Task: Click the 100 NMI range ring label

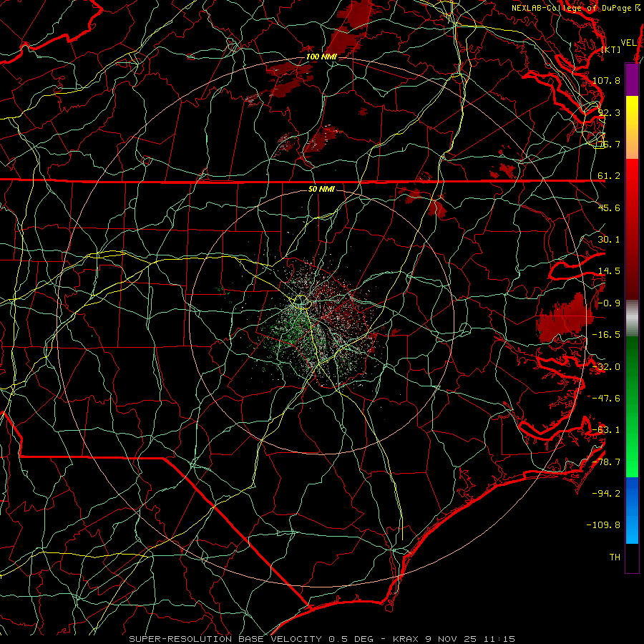Action: [321, 57]
